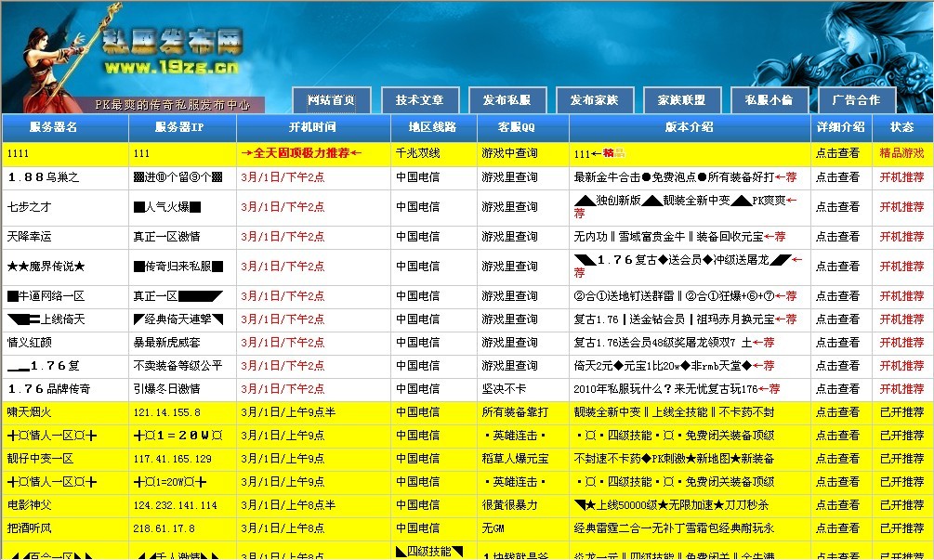Click the www.19zg.cn site logo

(x=171, y=67)
